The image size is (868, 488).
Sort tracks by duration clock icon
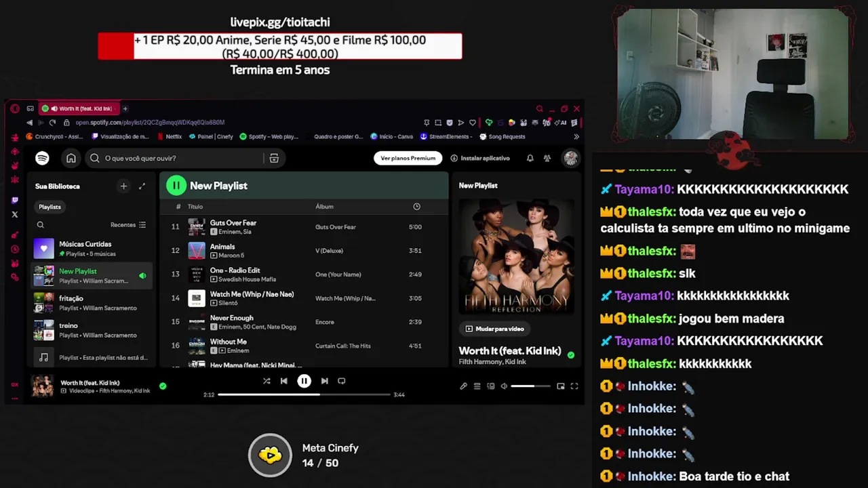point(416,207)
